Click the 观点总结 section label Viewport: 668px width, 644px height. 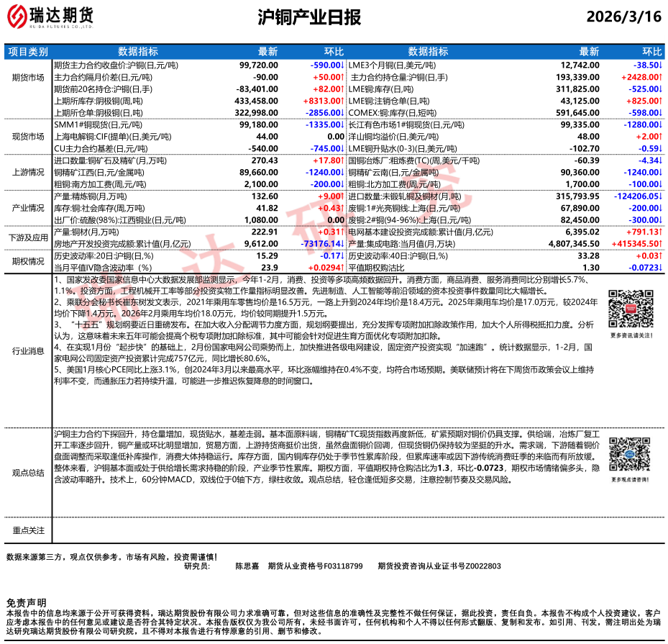28,473
